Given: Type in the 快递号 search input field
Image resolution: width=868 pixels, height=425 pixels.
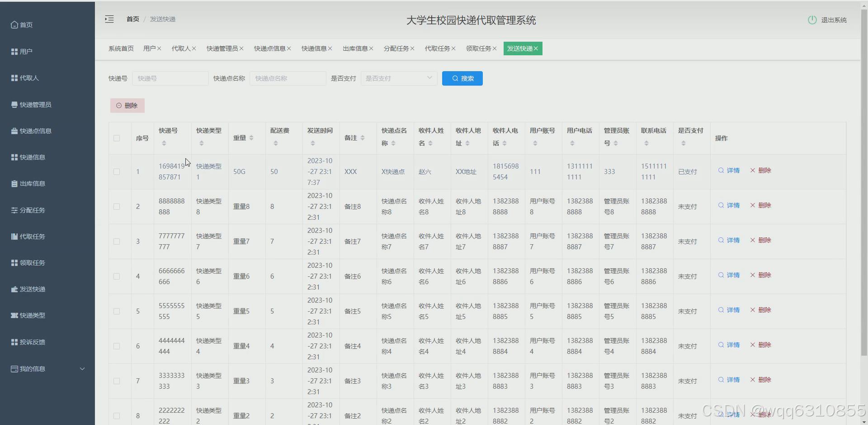Looking at the screenshot, I should [170, 78].
